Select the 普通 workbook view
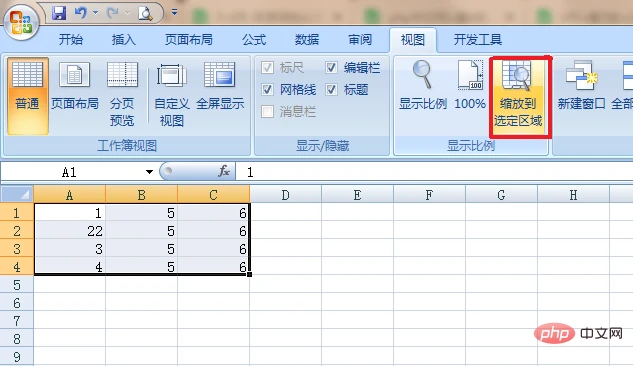Image resolution: width=633 pixels, height=366 pixels. (x=27, y=96)
